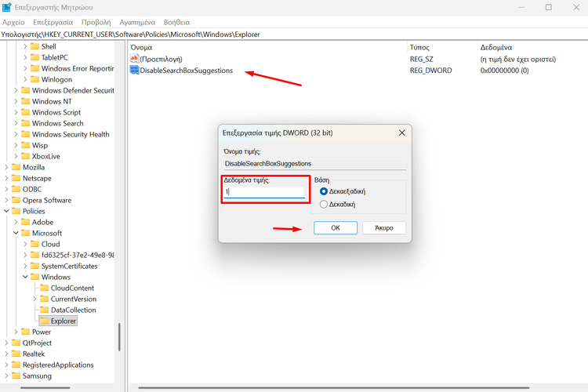
Task: Click the Mozilla folder icon
Action: (x=16, y=167)
